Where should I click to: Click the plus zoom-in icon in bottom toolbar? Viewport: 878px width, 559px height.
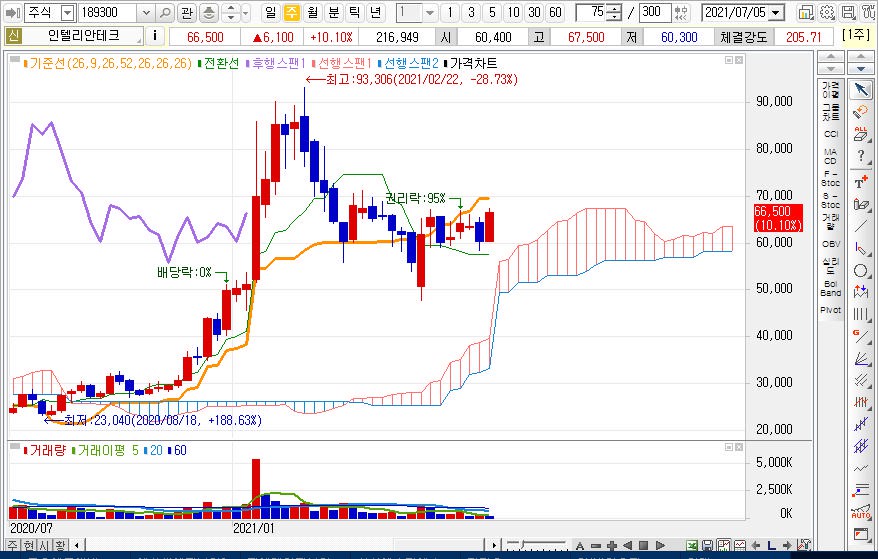[x=611, y=545]
